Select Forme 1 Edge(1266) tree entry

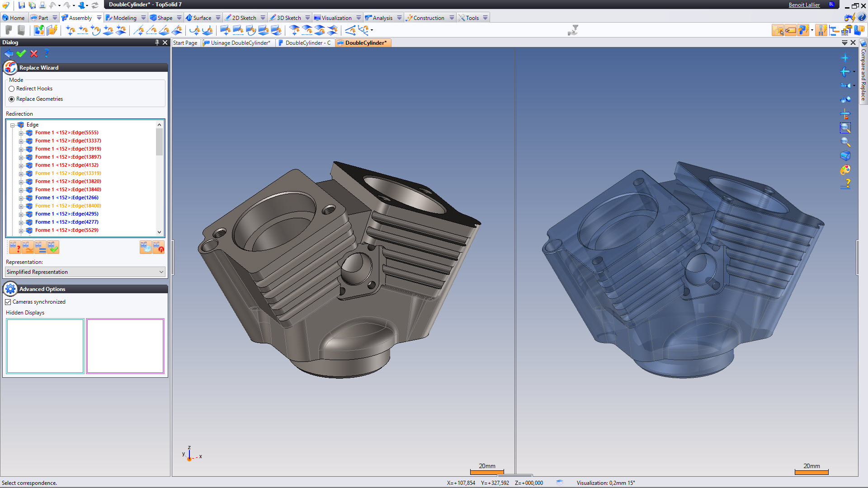66,198
